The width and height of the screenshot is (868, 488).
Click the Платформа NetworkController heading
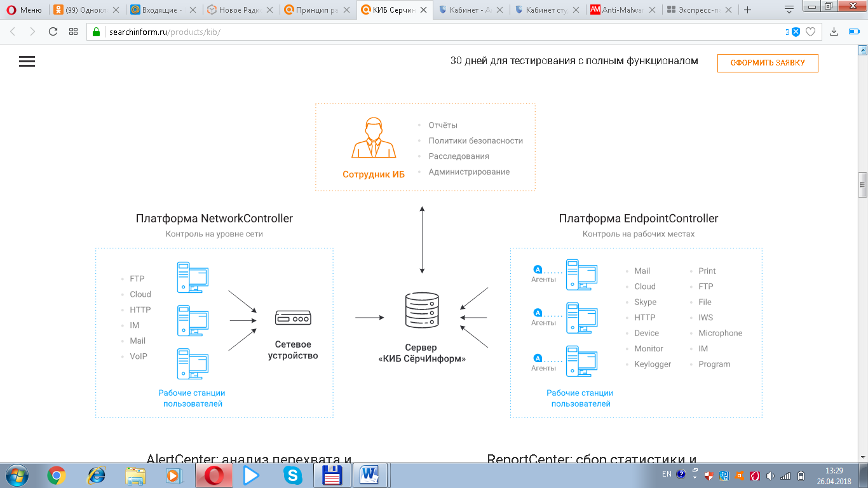point(214,219)
